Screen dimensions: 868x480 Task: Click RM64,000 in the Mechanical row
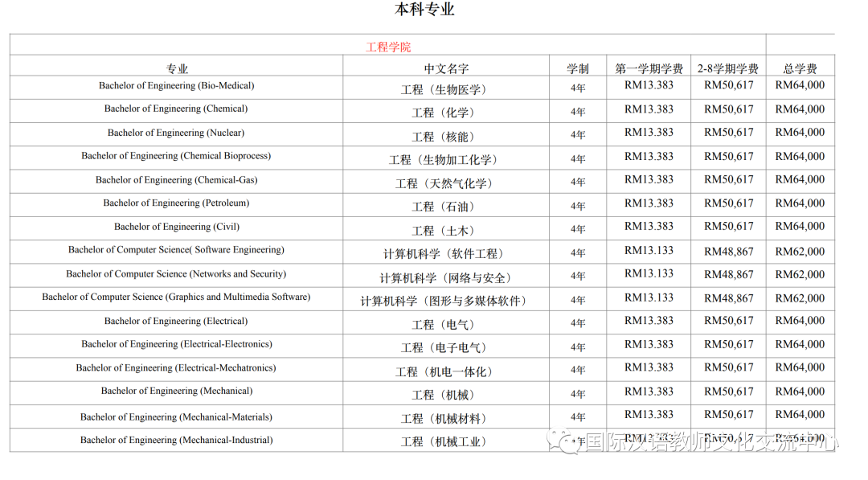click(800, 392)
